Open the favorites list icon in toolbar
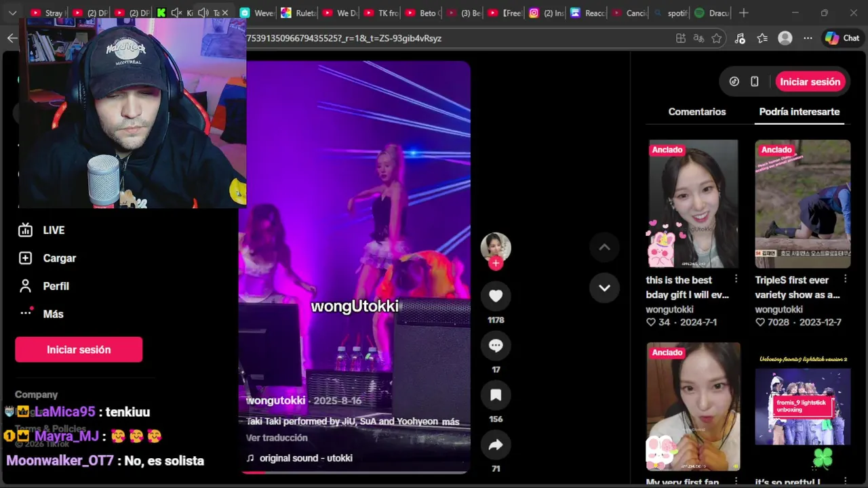This screenshot has width=868, height=488. pyautogui.click(x=762, y=38)
